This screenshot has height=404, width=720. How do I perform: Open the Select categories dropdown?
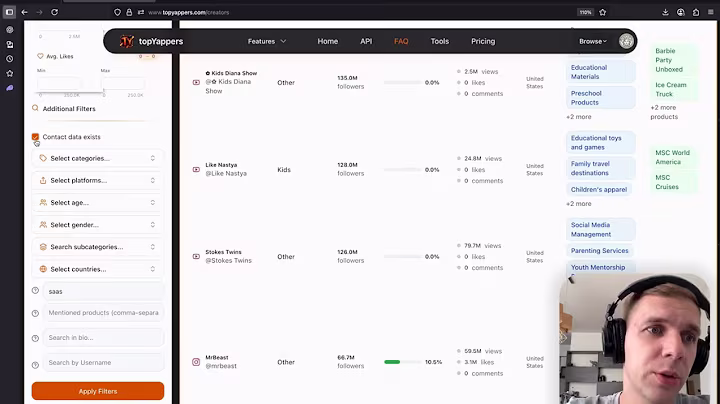[98, 158]
